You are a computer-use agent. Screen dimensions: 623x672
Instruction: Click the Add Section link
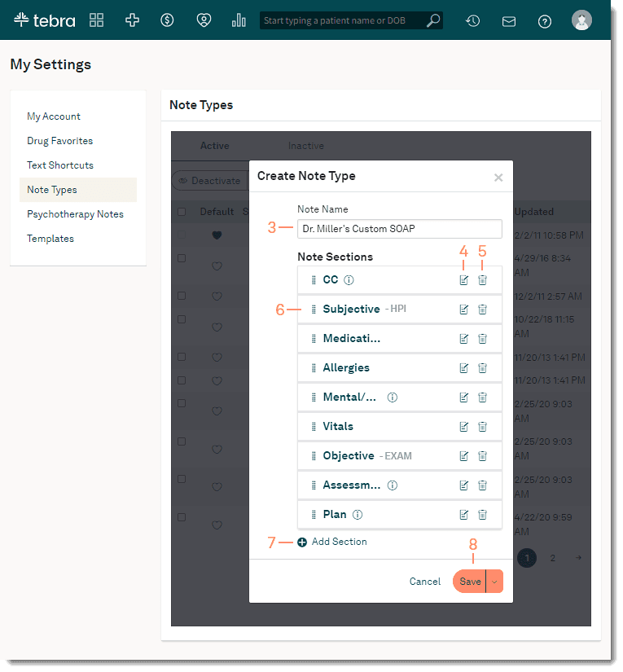[x=339, y=542]
